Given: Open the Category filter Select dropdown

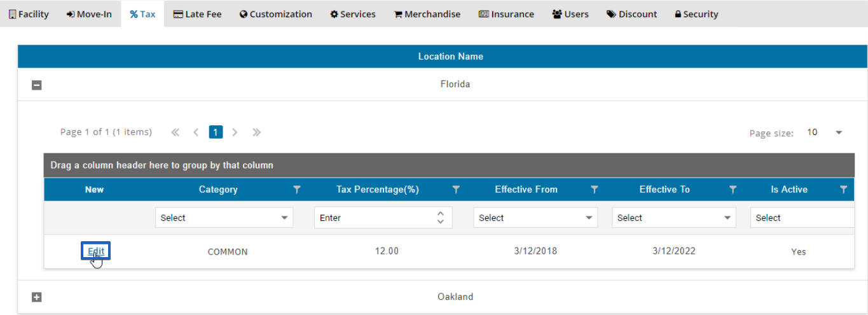Looking at the screenshot, I should [x=224, y=218].
